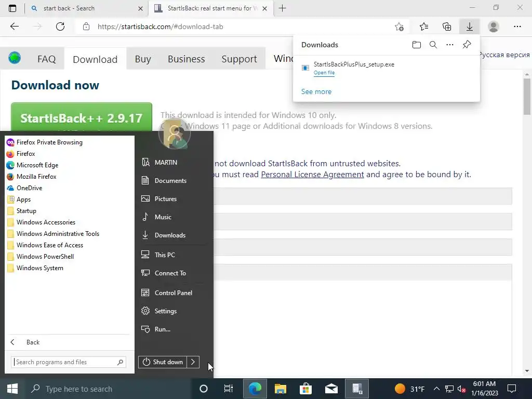Image resolution: width=532 pixels, height=399 pixels.
Task: Open Microsoft Edge on taskbar
Action: [x=255, y=389]
